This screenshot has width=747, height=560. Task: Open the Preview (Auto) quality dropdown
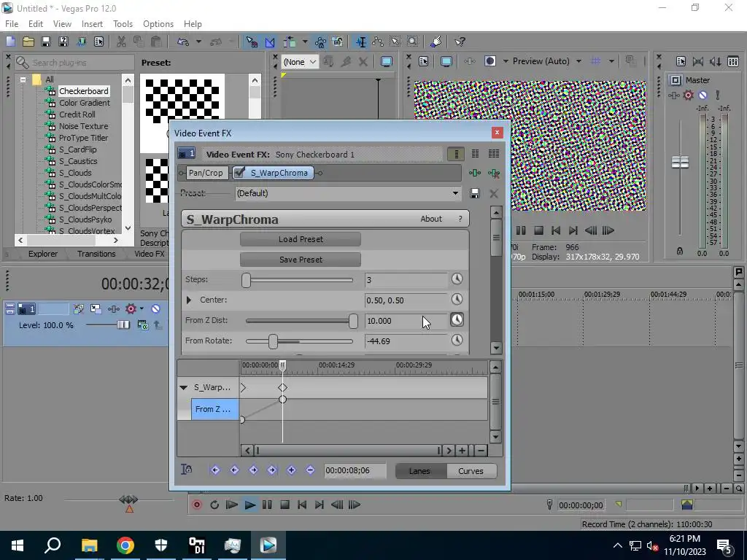[578, 61]
